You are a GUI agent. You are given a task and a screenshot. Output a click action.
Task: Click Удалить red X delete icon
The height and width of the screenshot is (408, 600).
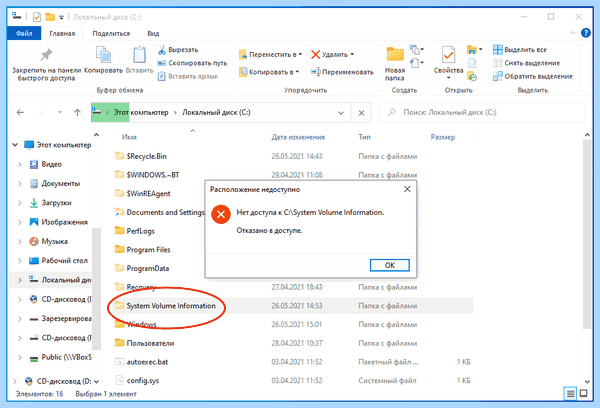(x=315, y=55)
